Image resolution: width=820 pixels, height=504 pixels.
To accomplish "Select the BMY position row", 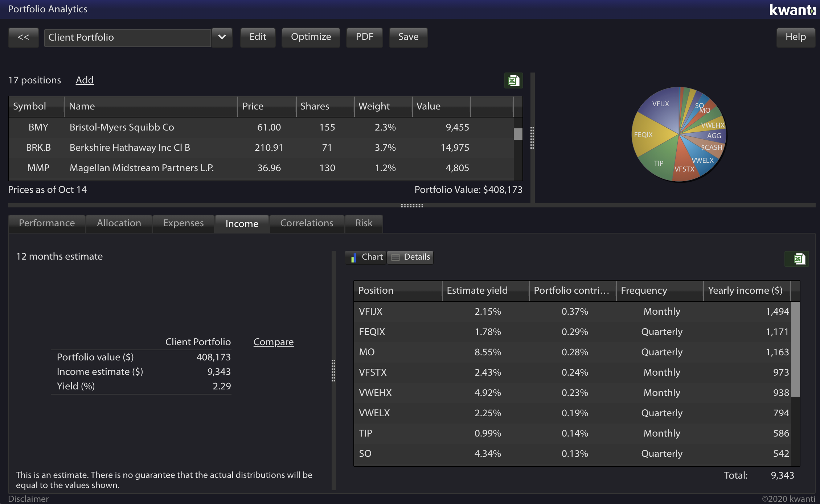I will [x=261, y=127].
